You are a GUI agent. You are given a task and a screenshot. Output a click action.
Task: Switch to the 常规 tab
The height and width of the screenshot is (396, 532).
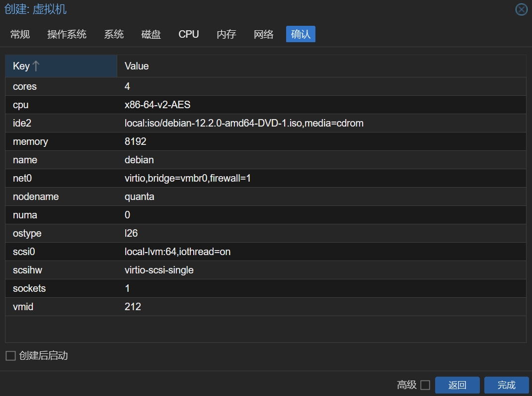pos(20,34)
